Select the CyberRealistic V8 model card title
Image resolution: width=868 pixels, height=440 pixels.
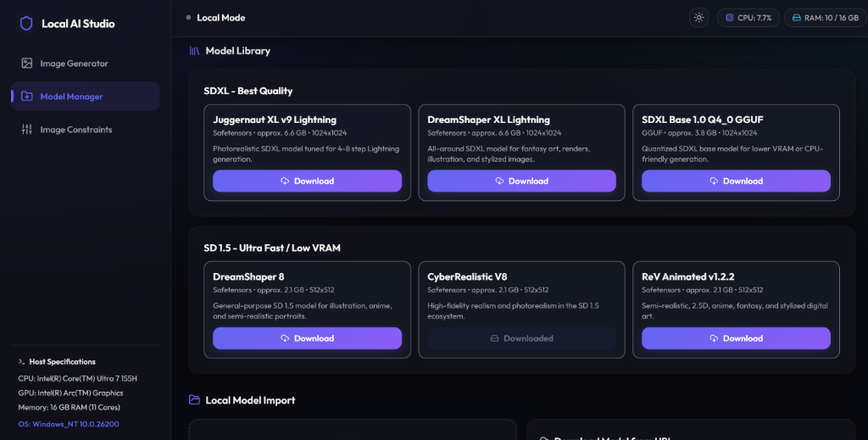tap(467, 276)
